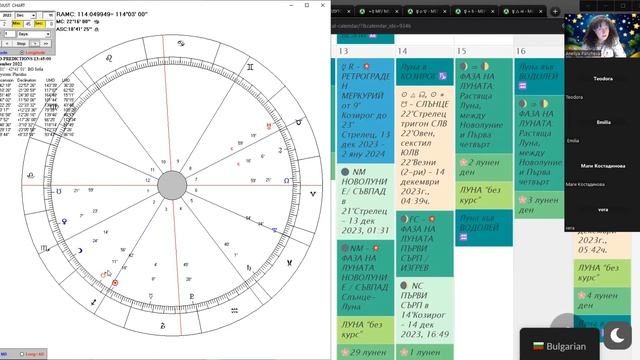Select participant Teodora in call panel
This screenshot has height=360, width=640.
(x=602, y=79)
